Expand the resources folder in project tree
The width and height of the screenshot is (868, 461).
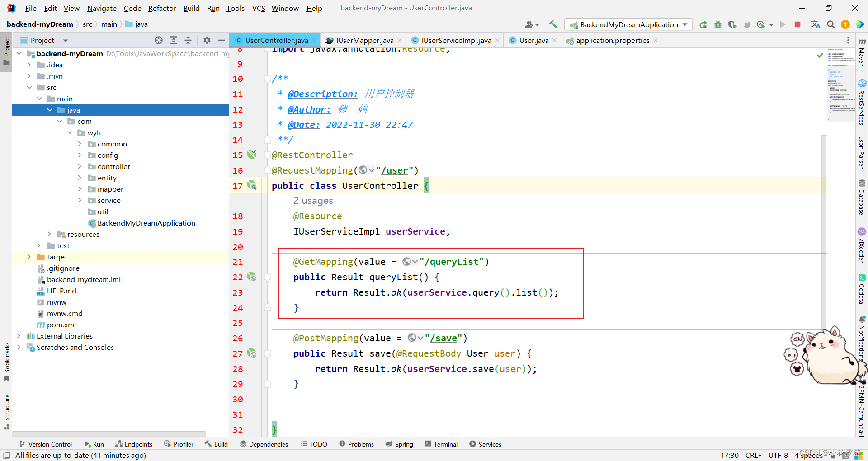click(x=49, y=234)
